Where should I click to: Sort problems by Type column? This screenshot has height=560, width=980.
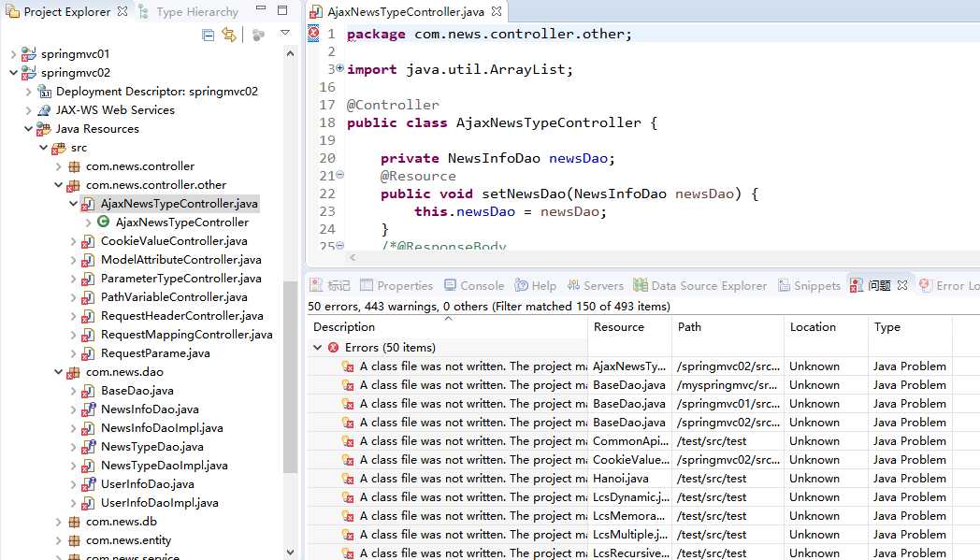(x=910, y=327)
